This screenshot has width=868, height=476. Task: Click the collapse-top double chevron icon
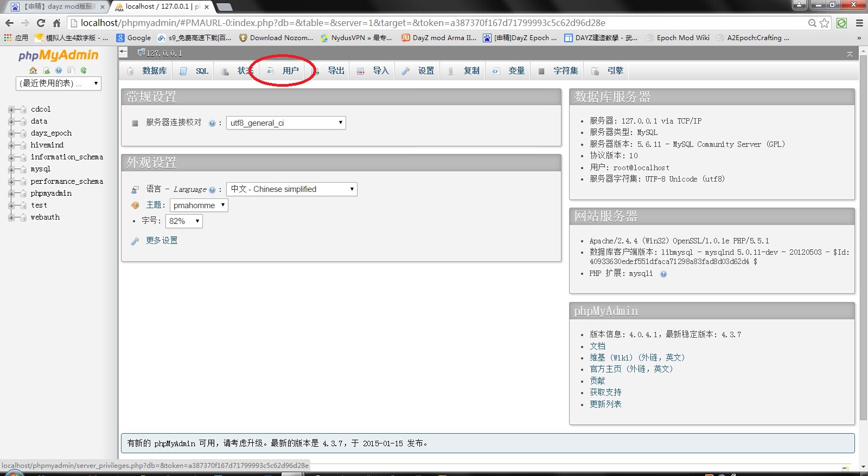[850, 54]
